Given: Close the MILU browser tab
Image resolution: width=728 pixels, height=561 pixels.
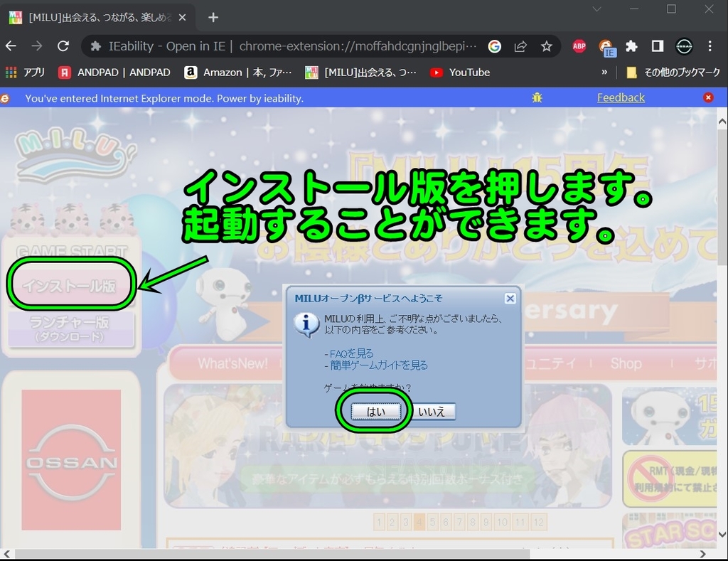Looking at the screenshot, I should click(x=183, y=18).
